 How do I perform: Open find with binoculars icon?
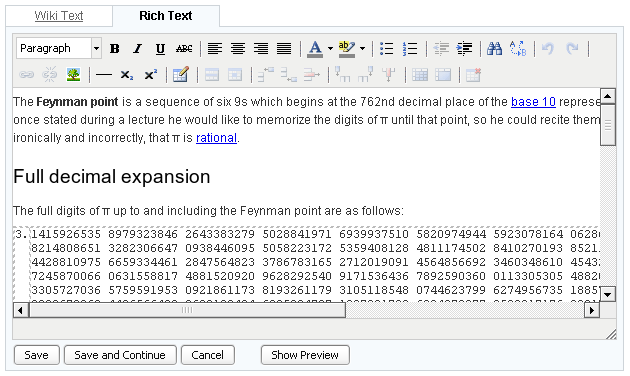[x=494, y=49]
